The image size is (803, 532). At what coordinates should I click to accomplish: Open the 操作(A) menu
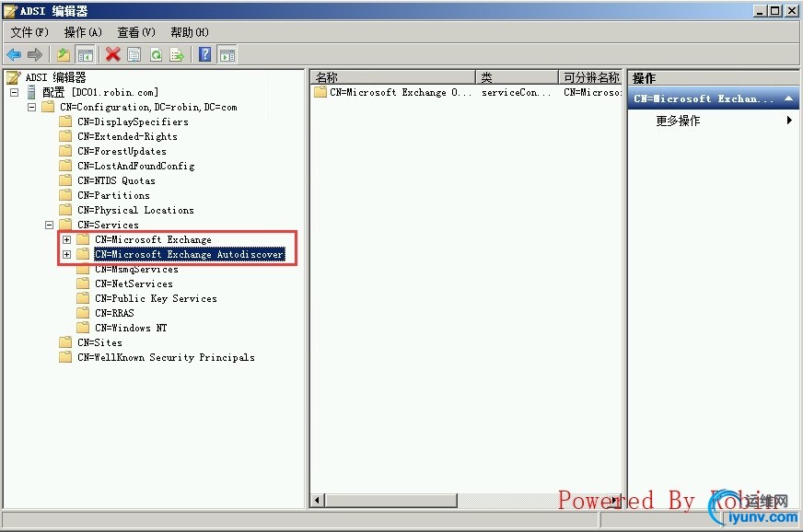pos(83,32)
